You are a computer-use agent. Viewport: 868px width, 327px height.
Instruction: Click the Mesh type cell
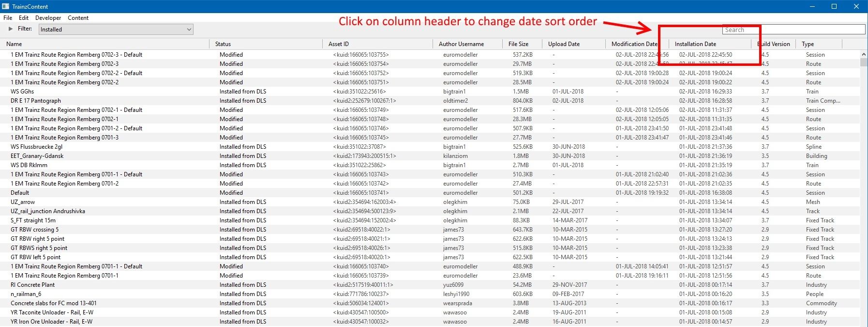click(x=813, y=202)
